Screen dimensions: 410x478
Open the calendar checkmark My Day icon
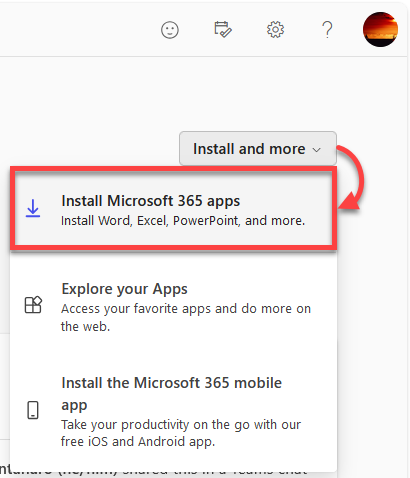point(223,29)
